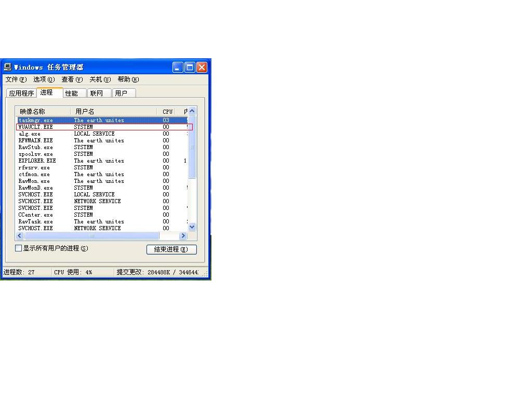Select the spoolsv.exe process row
Image resolution: width=532 pixels, height=399 pixels.
point(102,154)
